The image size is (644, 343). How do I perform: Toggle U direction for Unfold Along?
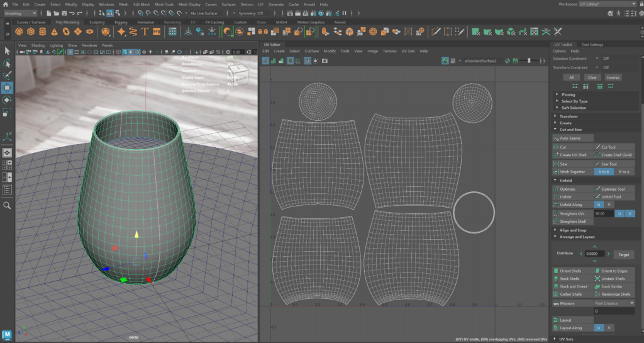(599, 205)
